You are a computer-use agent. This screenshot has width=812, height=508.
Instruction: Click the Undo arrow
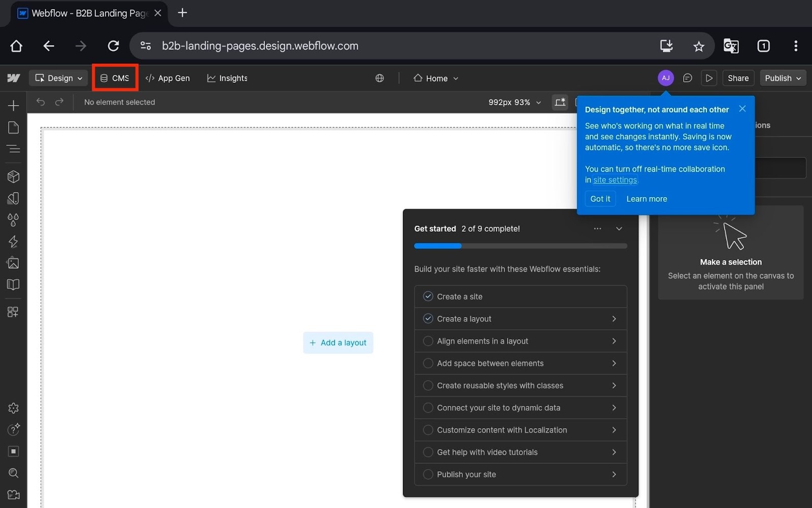click(41, 102)
